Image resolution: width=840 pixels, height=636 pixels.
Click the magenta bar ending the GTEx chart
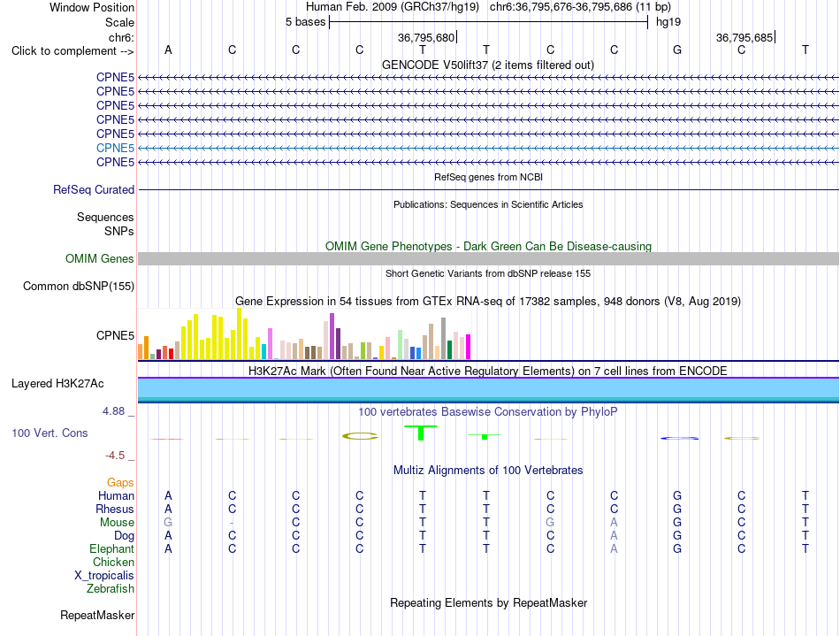pyautogui.click(x=469, y=347)
